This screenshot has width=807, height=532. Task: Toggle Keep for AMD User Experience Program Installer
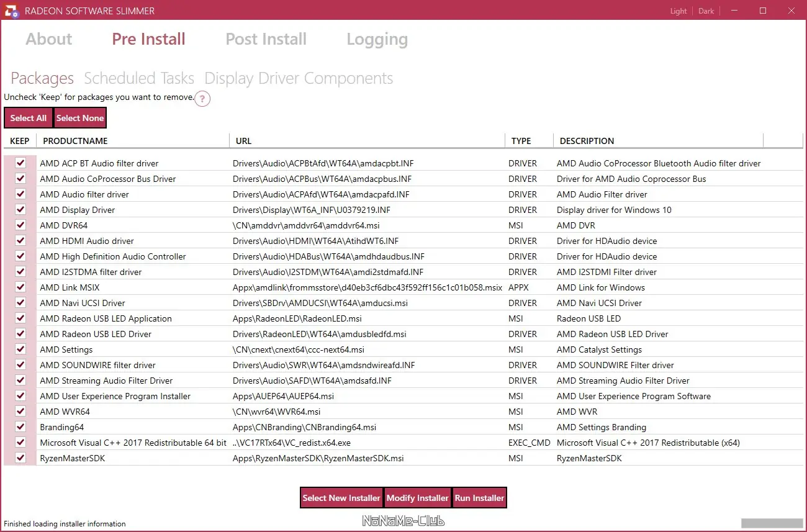click(20, 396)
